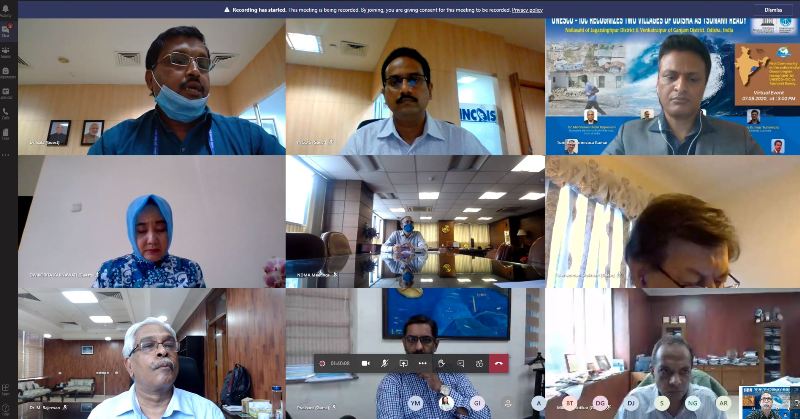The width and height of the screenshot is (800, 419).
Task: Show more apps via sidebar ellipsis
Action: (x=6, y=154)
